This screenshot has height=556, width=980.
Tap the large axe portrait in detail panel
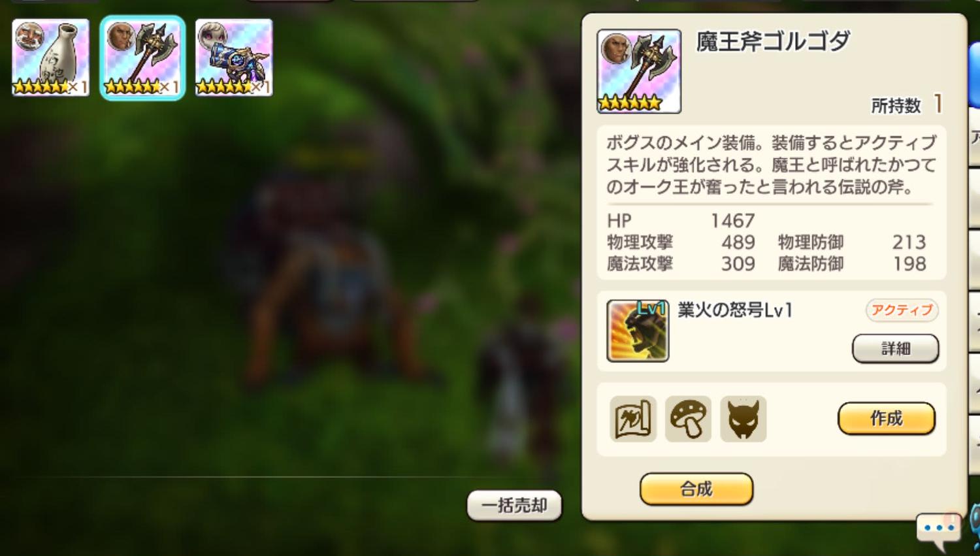(x=639, y=71)
